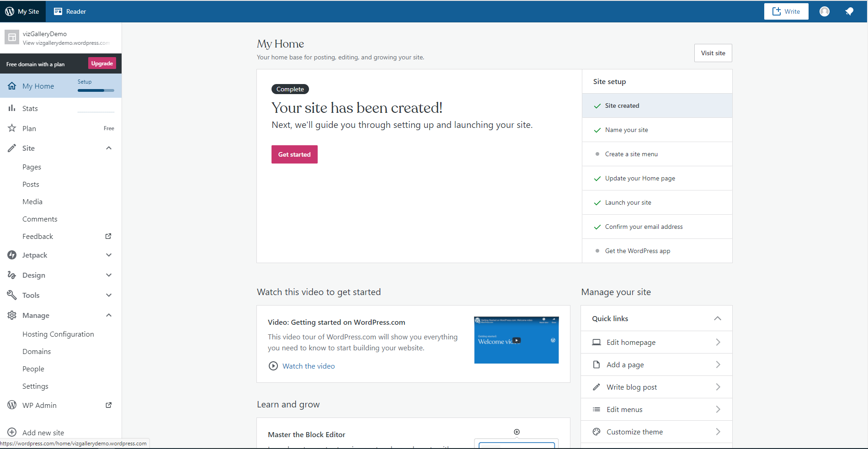Image resolution: width=868 pixels, height=449 pixels.
Task: Click the Visit site button
Action: (713, 53)
